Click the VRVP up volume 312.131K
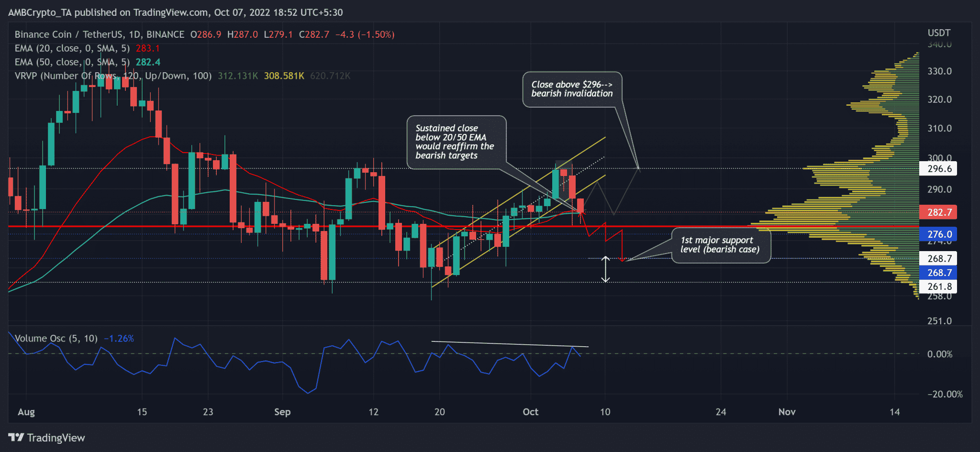The image size is (980, 452). 238,76
